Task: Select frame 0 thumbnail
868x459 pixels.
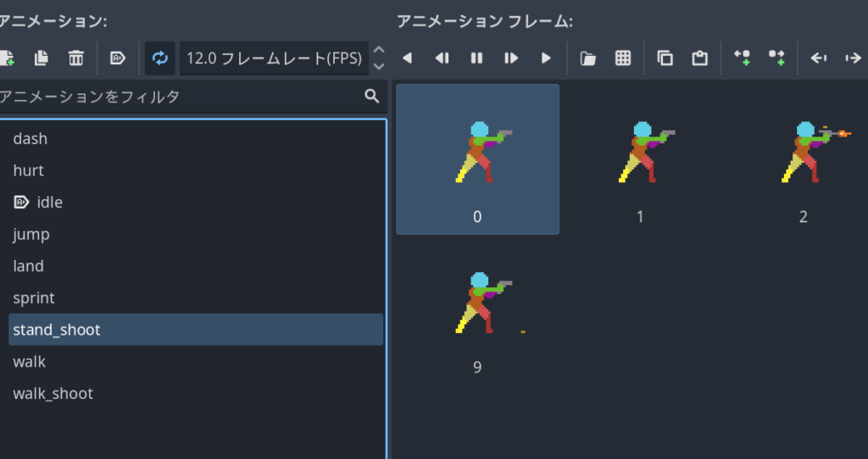Action: tap(478, 159)
